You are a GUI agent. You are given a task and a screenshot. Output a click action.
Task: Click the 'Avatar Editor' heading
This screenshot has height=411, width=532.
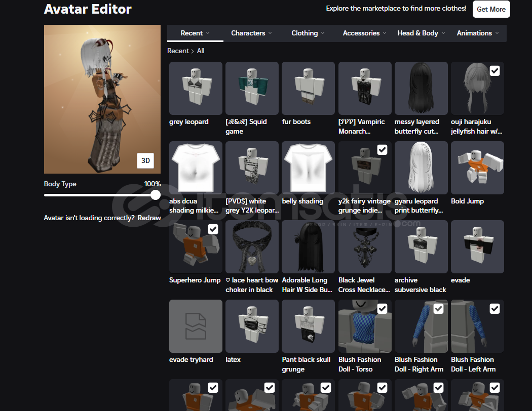88,9
